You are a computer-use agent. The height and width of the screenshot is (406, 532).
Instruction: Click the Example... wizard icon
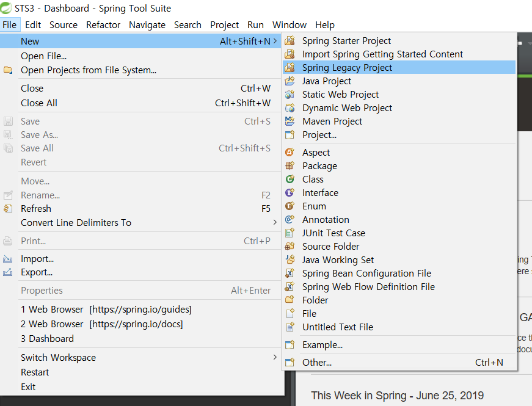click(290, 344)
